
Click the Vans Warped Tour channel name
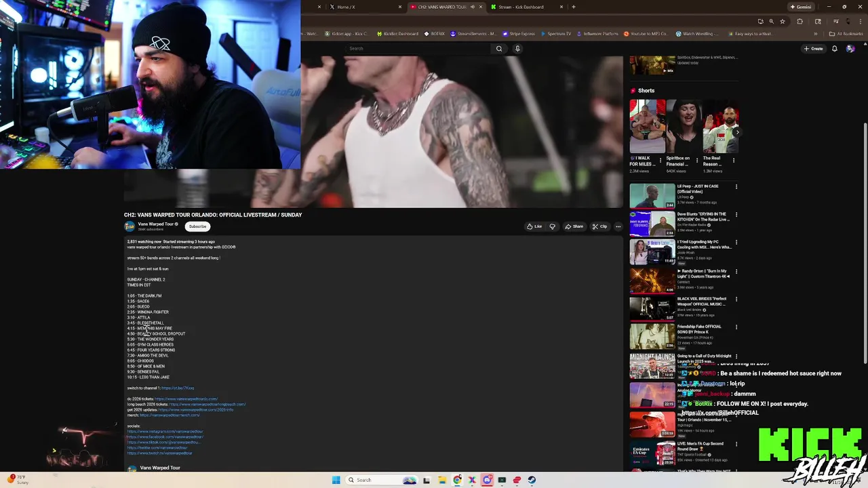(x=156, y=224)
